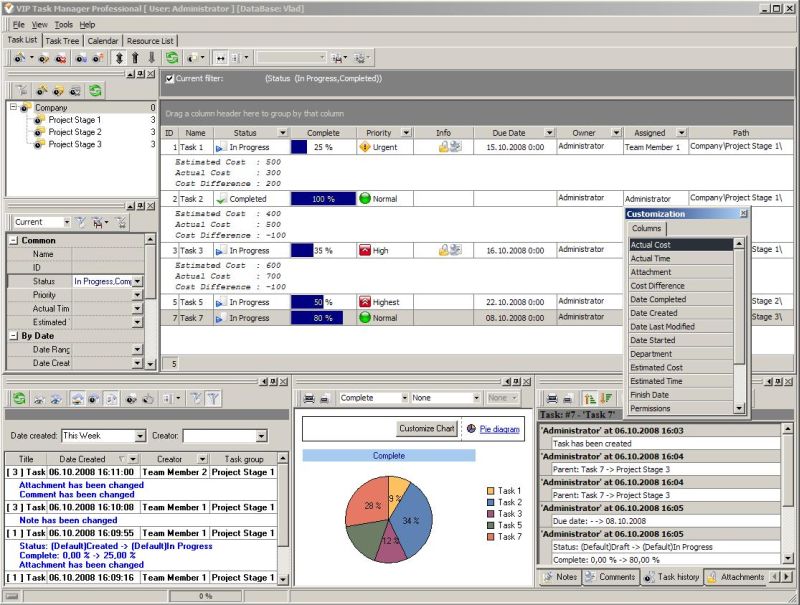
Task: Click the red High priority icon in Task 3 row
Action: pyautogui.click(x=365, y=250)
